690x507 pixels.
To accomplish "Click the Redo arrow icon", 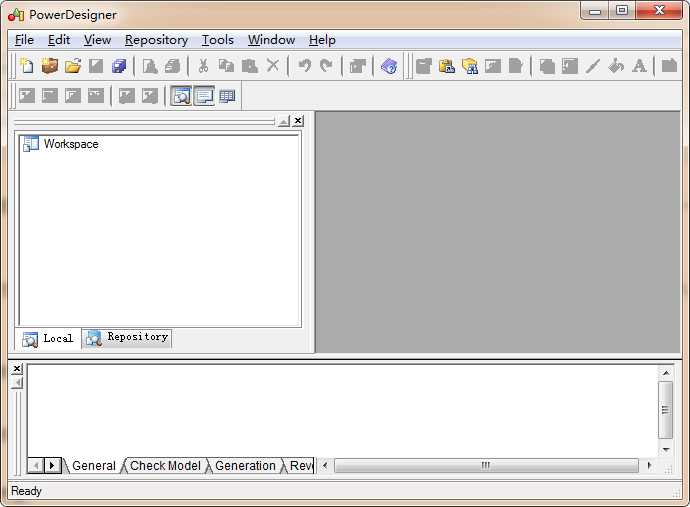I will (327, 66).
